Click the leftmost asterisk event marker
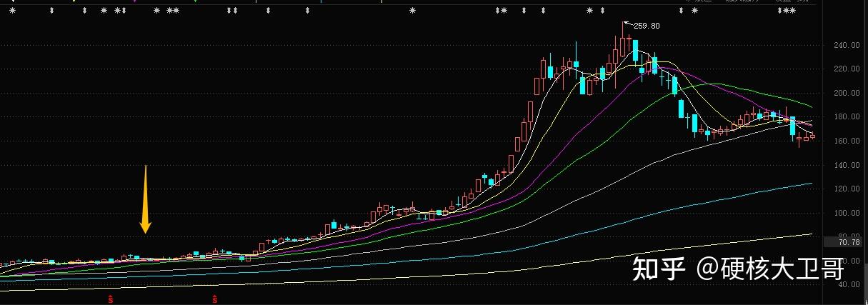Image resolution: width=868 pixels, height=305 pixels. 11,11
